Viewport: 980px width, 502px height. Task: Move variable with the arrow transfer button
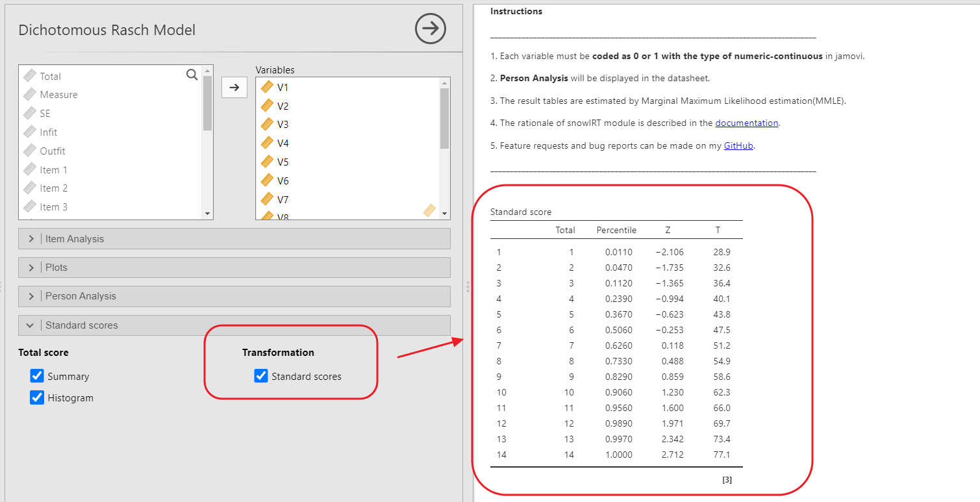(234, 87)
